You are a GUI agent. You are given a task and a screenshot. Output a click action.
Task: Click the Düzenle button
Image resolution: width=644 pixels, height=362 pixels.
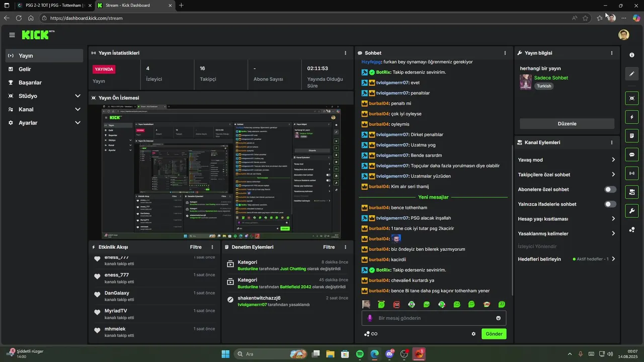[x=567, y=124]
